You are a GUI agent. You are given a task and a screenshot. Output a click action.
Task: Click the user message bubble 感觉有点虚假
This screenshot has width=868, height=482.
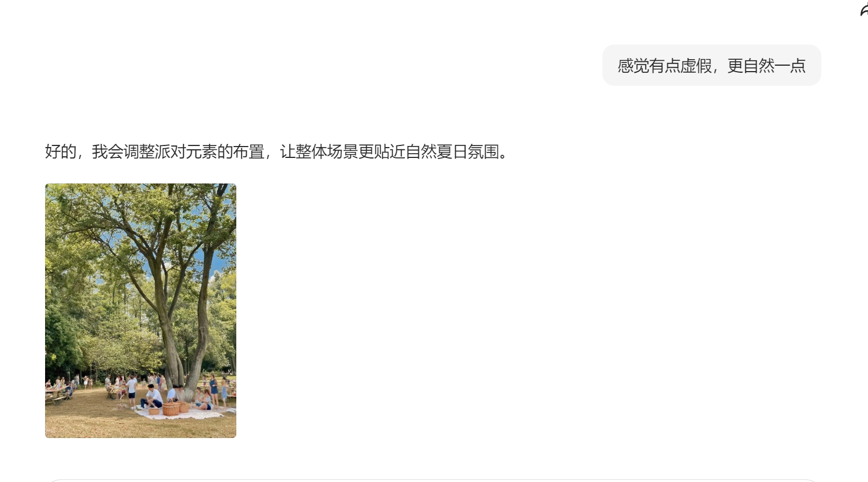(x=712, y=65)
